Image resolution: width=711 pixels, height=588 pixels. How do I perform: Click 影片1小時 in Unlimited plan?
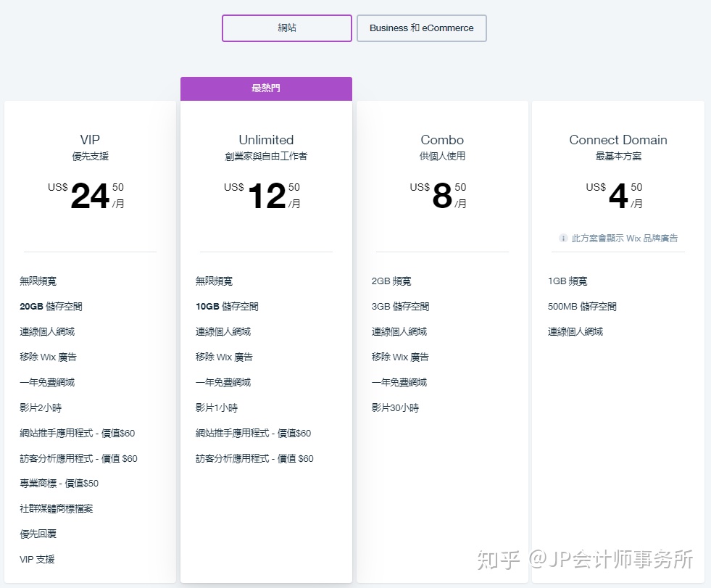coord(216,408)
